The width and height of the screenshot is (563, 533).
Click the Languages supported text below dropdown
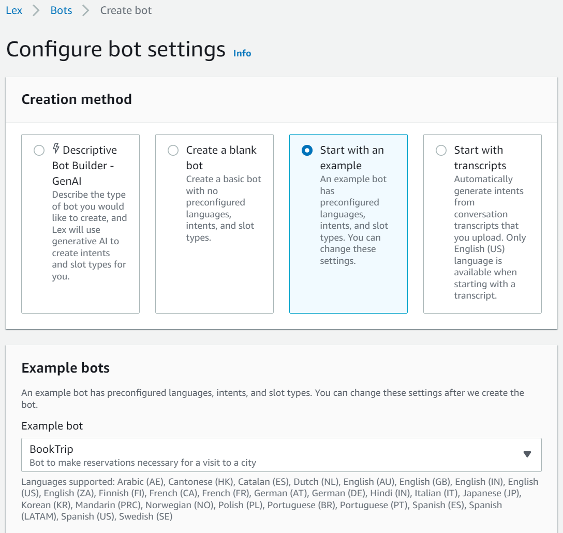pyautogui.click(x=280, y=499)
